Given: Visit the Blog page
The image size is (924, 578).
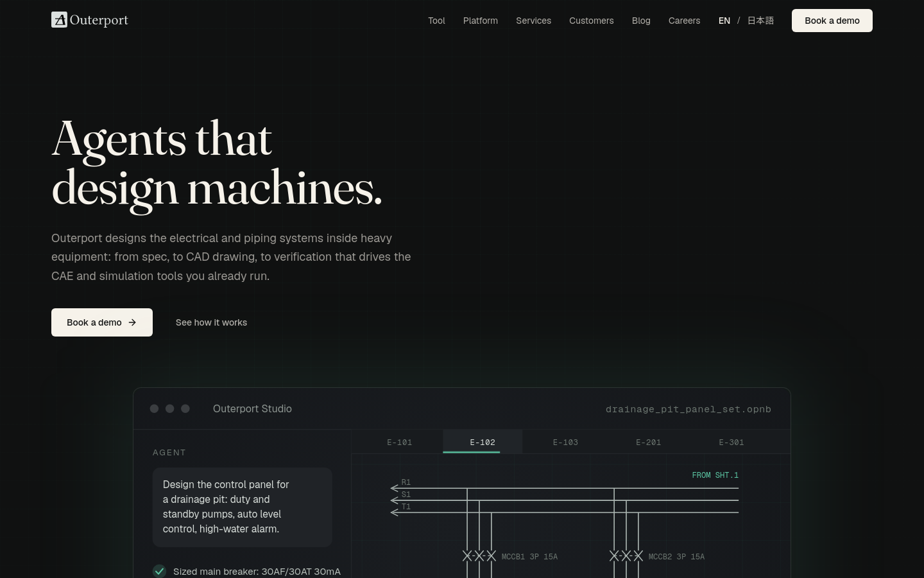Looking at the screenshot, I should [641, 21].
